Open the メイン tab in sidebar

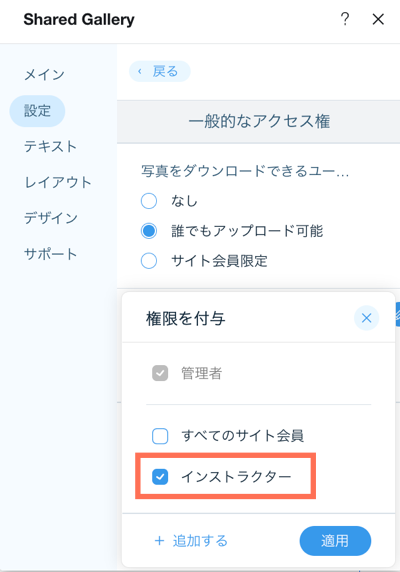pyautogui.click(x=44, y=75)
